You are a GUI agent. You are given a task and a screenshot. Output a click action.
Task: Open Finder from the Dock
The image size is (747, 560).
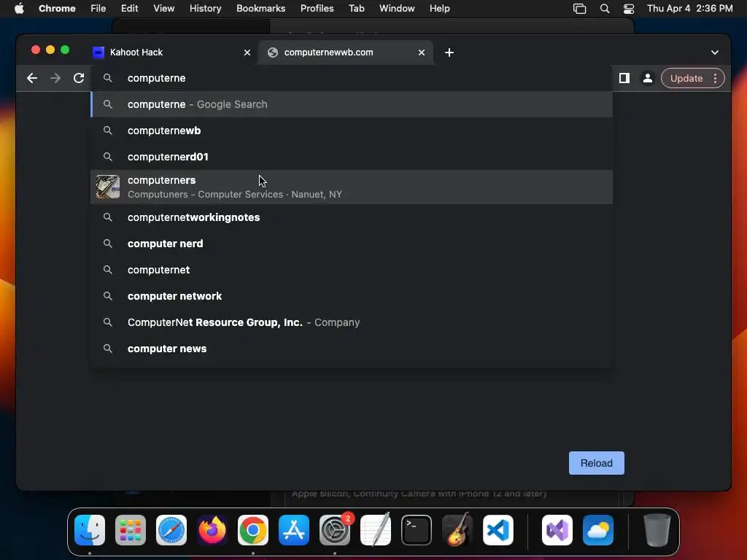pos(90,530)
